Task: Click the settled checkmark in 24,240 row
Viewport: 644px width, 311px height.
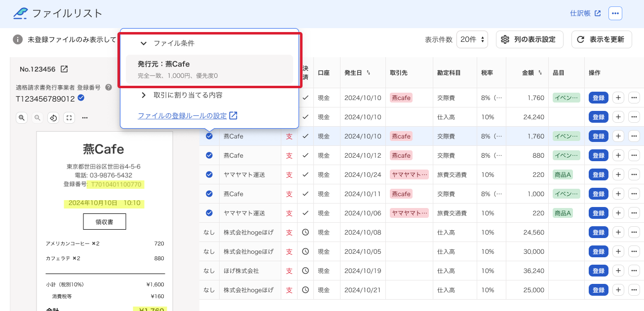Action: click(305, 117)
